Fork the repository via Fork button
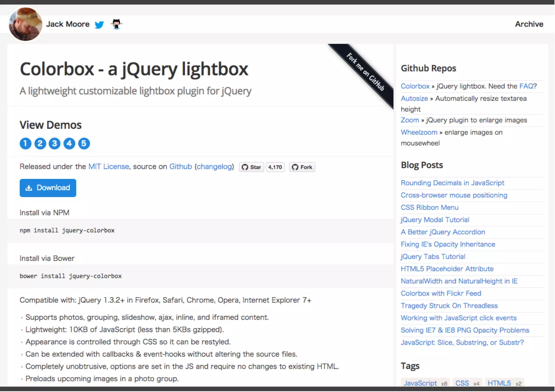Screen dimensions: 555x392 coord(302,167)
